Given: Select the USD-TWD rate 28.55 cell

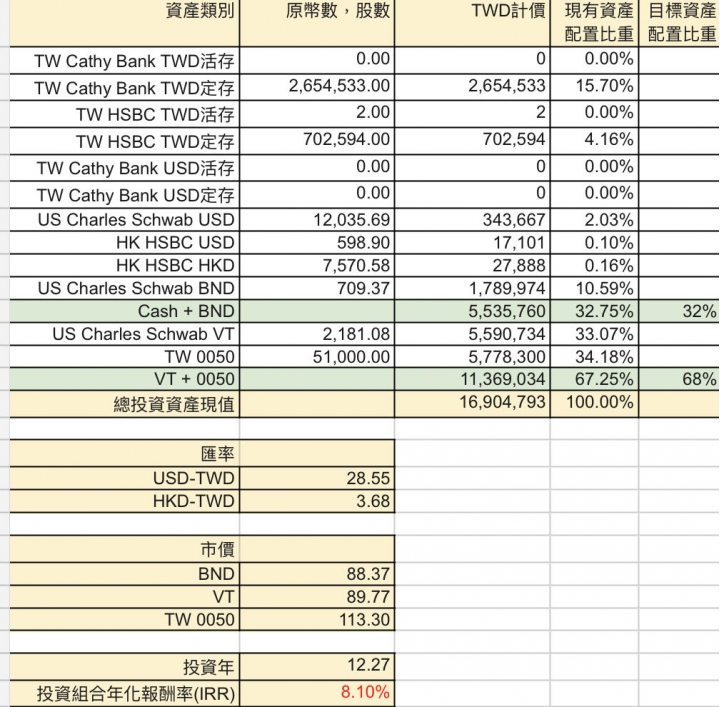Looking at the screenshot, I should (317, 478).
